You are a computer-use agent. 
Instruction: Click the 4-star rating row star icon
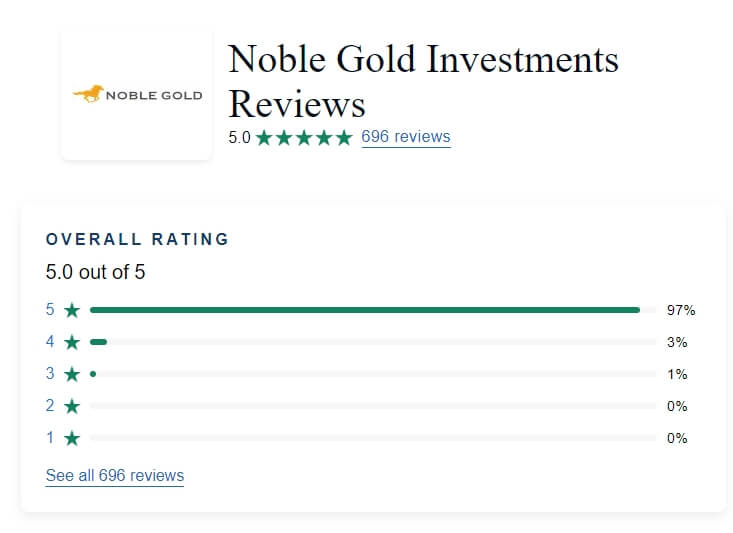[72, 342]
